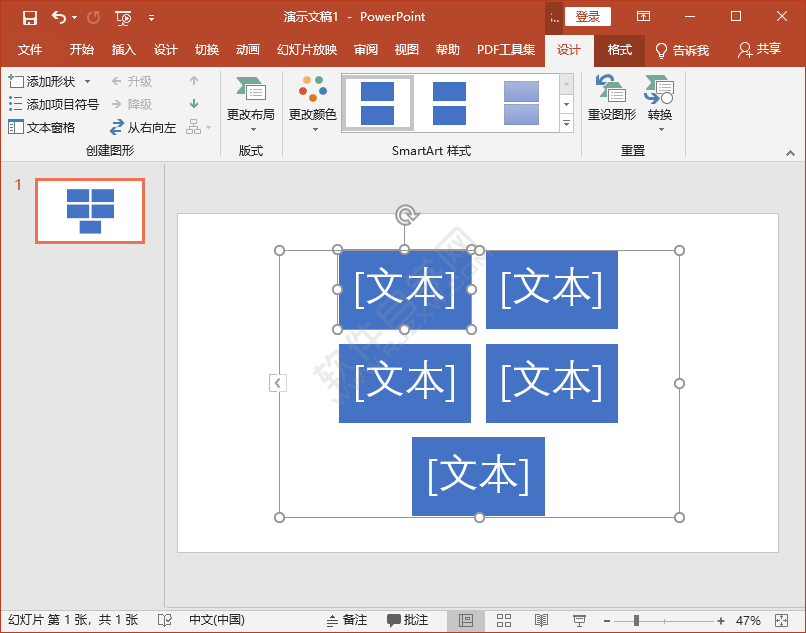Move SmartArt styles gallery down one row
This screenshot has height=633, width=806.
[566, 104]
